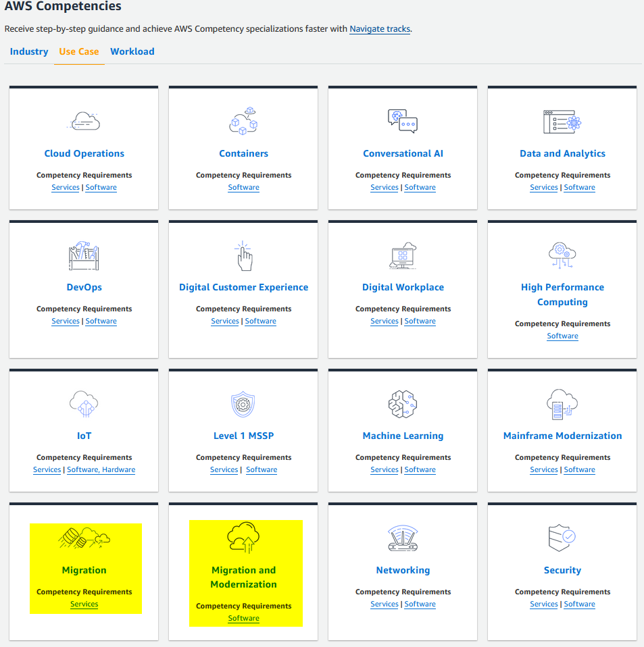Click the DevOps toolbox icon
644x647 pixels.
[84, 256]
